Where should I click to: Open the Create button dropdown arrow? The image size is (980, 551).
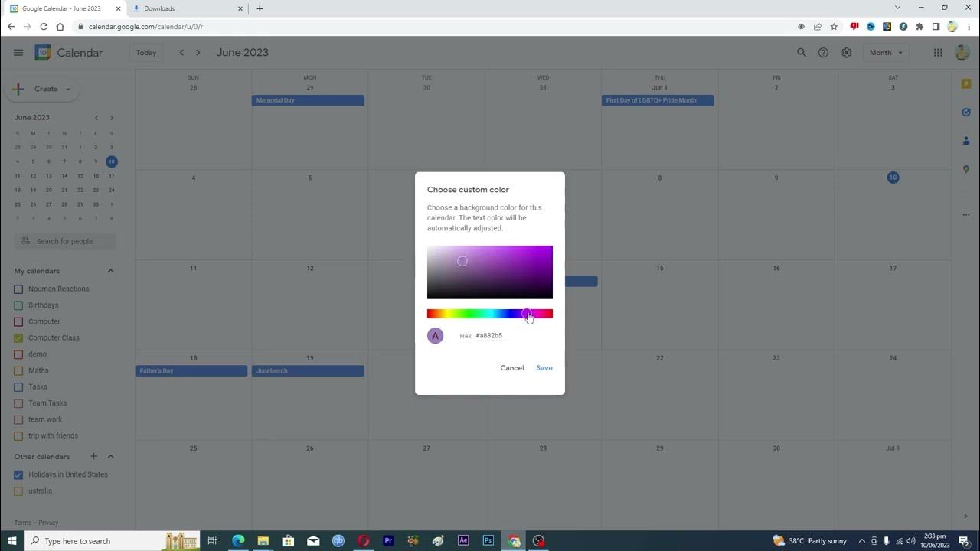(x=68, y=90)
